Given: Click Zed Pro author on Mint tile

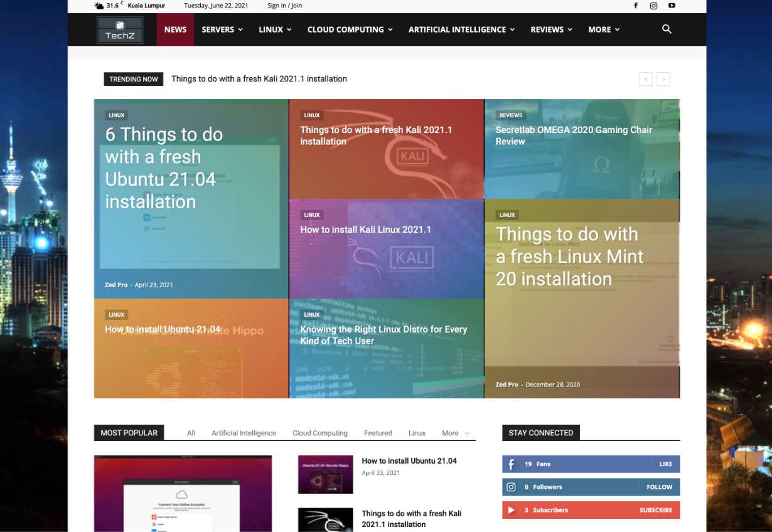Looking at the screenshot, I should tap(507, 385).
